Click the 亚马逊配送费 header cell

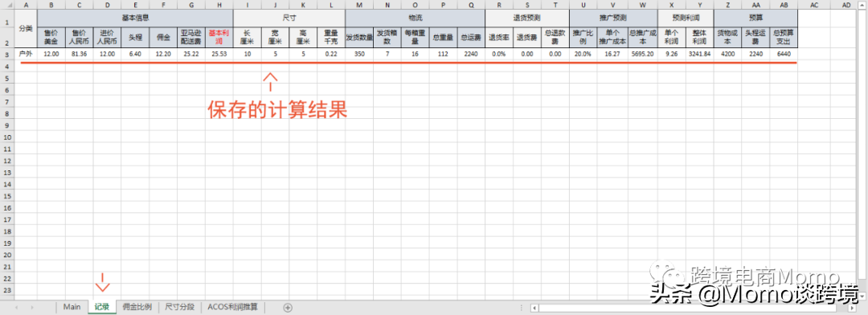pyautogui.click(x=191, y=37)
